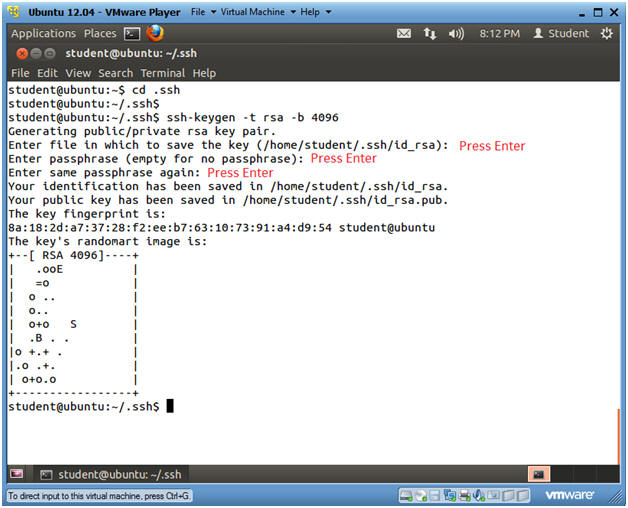The width and height of the screenshot is (628, 508).
Task: Open the VMware Player Help dropdown menu
Action: point(315,12)
